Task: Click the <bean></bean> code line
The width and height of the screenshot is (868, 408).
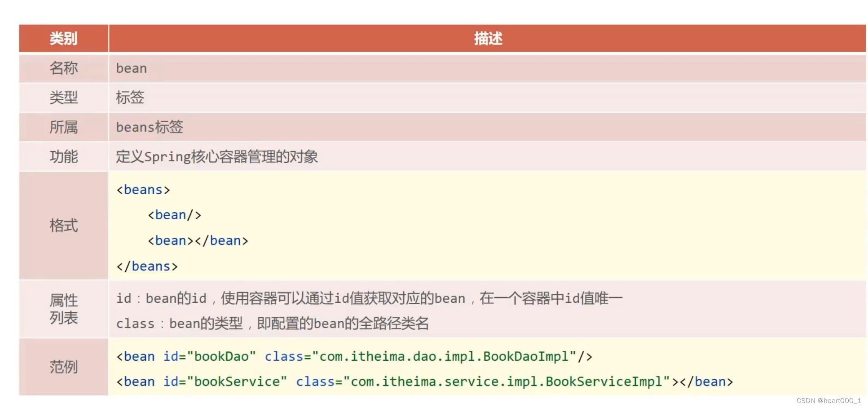Action: point(198,240)
